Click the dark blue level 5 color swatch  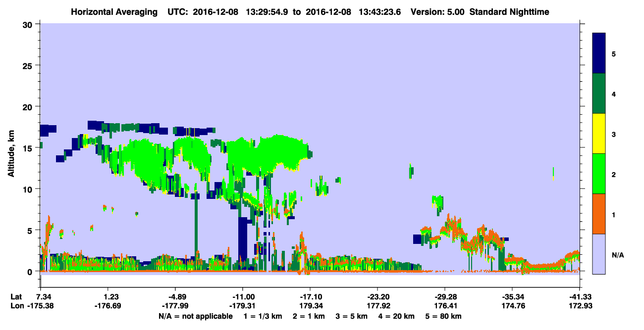tap(599, 53)
